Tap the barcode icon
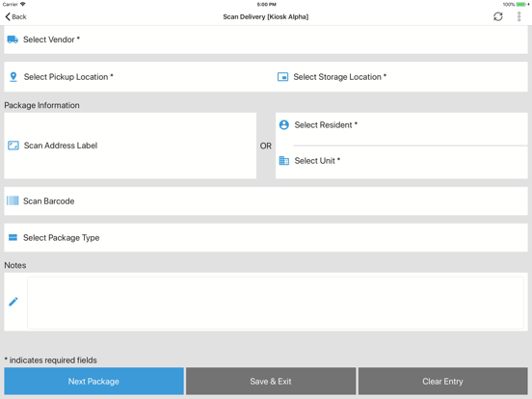Screen dimensions: 532x399 13,200
